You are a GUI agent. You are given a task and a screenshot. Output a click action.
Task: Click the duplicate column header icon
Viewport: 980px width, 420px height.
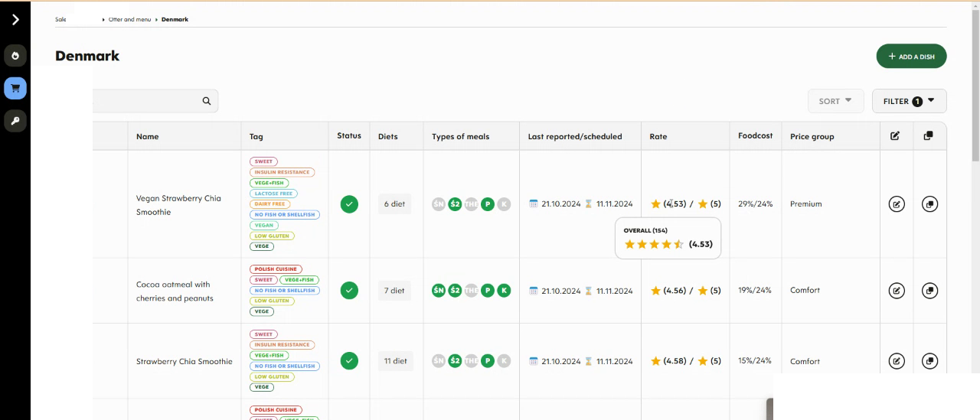coord(928,136)
